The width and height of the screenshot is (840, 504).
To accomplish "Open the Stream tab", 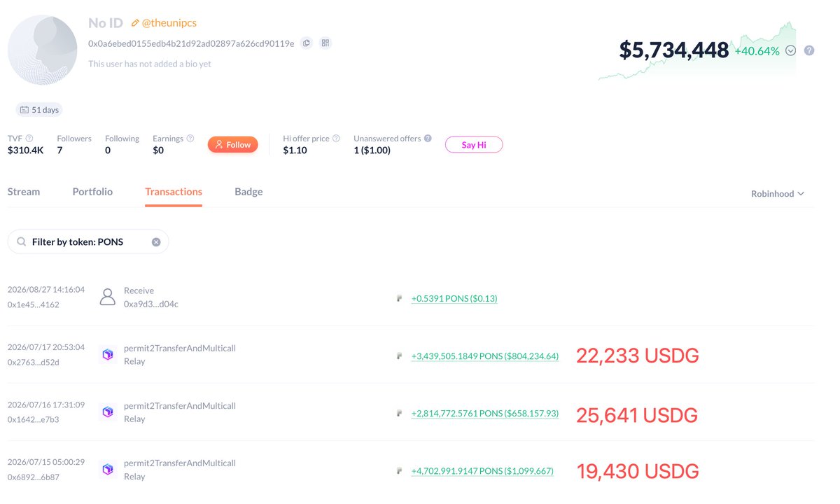I will 24,192.
